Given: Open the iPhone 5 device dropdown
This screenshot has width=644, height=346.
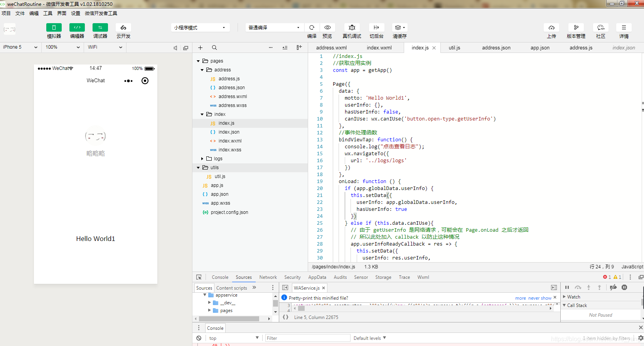Looking at the screenshot, I should (20, 47).
